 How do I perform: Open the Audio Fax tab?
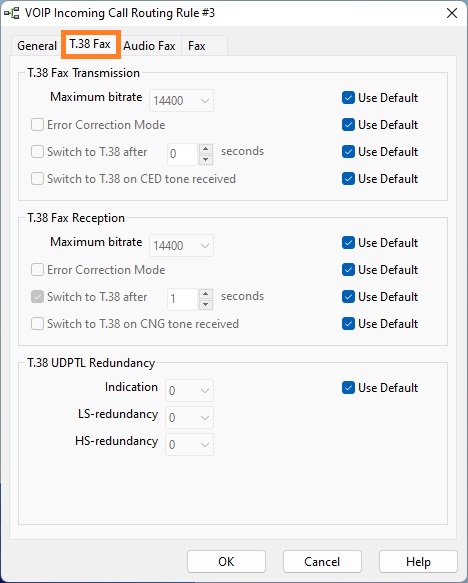click(149, 46)
